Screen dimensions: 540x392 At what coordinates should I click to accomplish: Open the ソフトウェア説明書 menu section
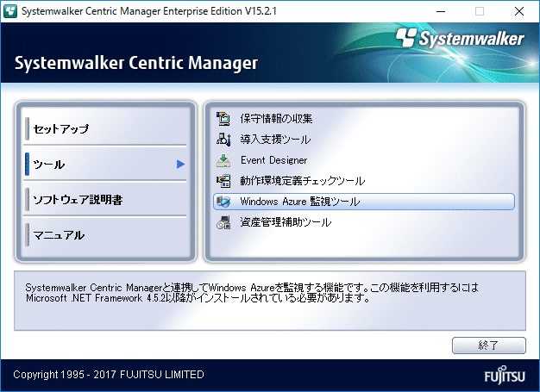(x=105, y=200)
